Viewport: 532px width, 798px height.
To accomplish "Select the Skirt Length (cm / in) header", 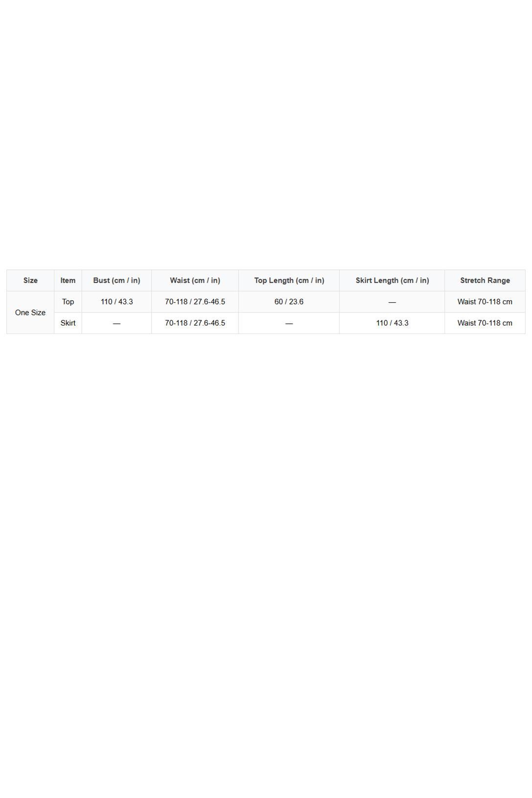I will [392, 280].
